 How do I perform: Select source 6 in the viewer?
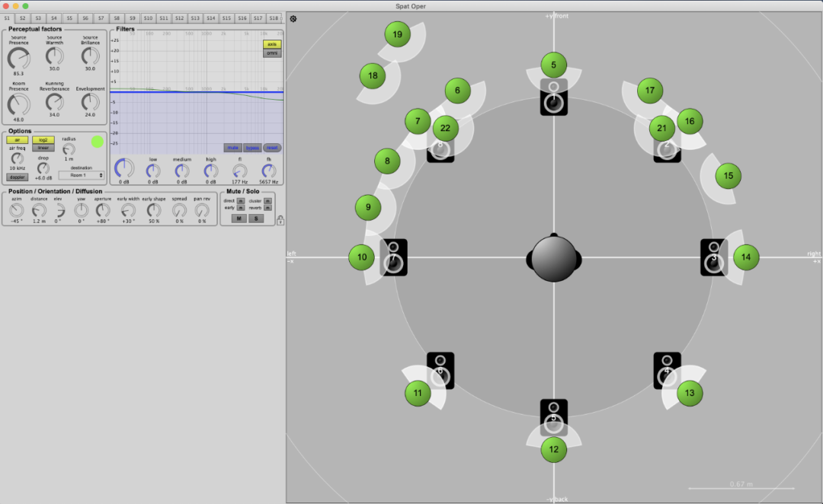(x=458, y=90)
